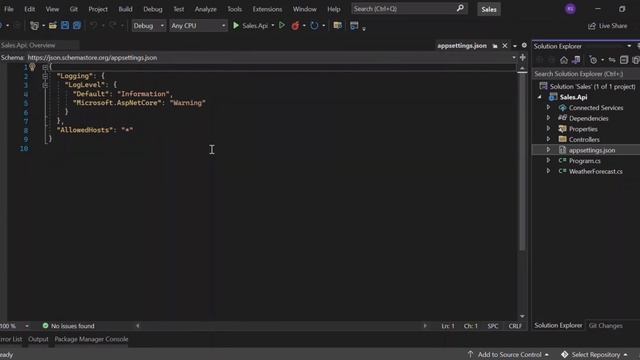Expand the appsettings.json node arrow
The image size is (640, 360).
pyautogui.click(x=548, y=150)
